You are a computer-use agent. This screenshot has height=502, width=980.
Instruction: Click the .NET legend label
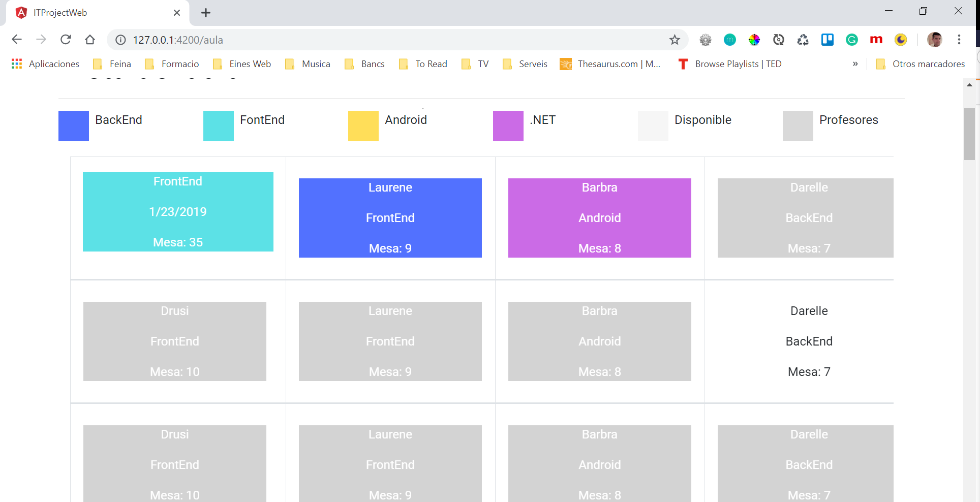point(543,120)
